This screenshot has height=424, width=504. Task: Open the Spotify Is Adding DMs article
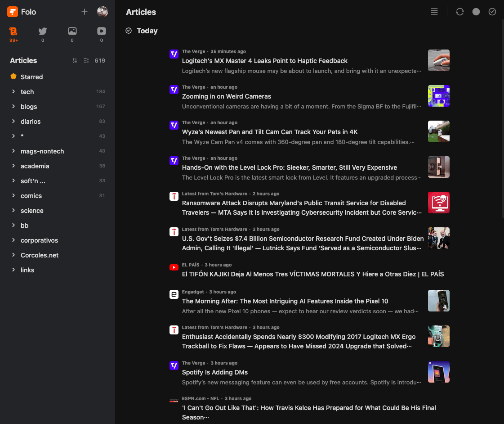[x=215, y=372]
